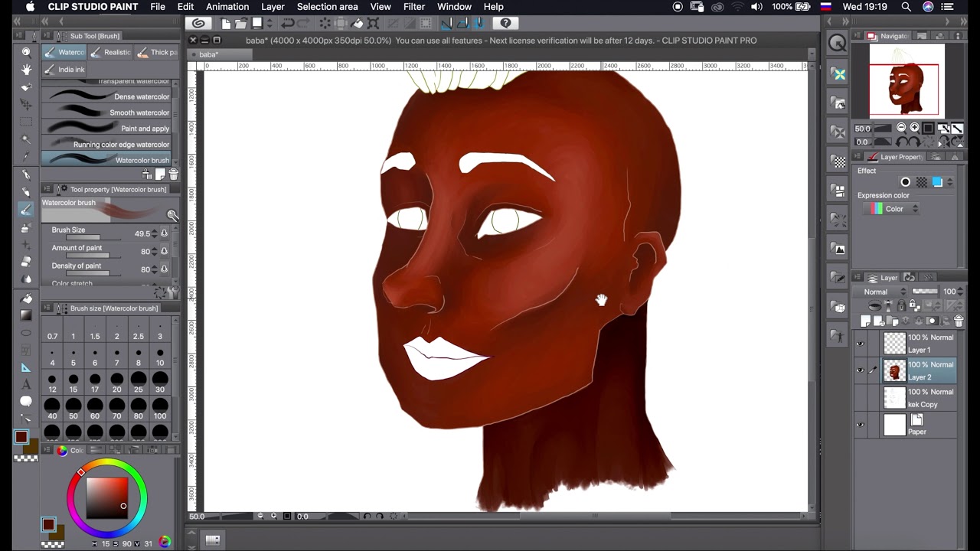980x551 pixels.
Task: Open the Filter menu
Action: pos(413,7)
